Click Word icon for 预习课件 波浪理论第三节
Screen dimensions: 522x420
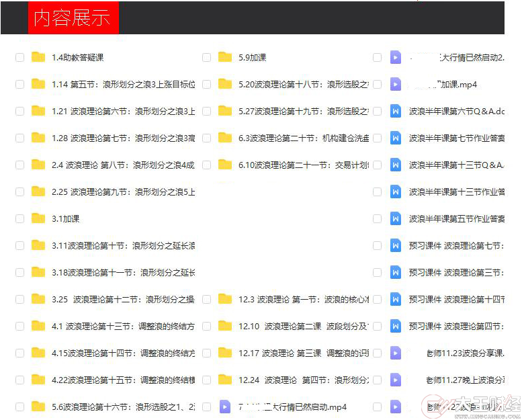click(x=396, y=272)
